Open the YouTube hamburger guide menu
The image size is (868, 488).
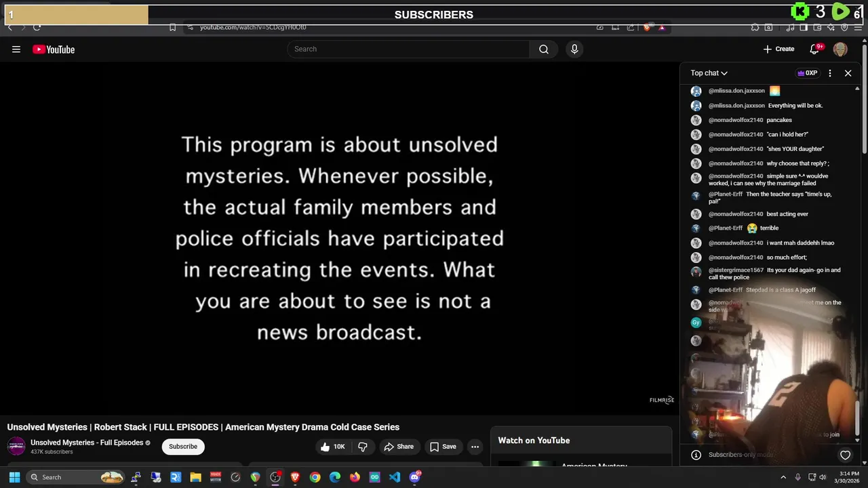(x=16, y=49)
